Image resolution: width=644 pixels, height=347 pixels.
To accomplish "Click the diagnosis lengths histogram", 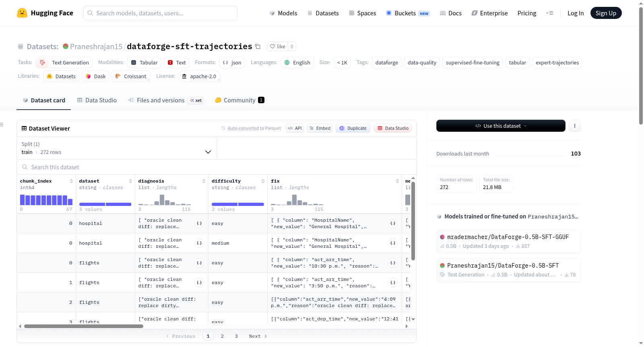I will tap(164, 200).
